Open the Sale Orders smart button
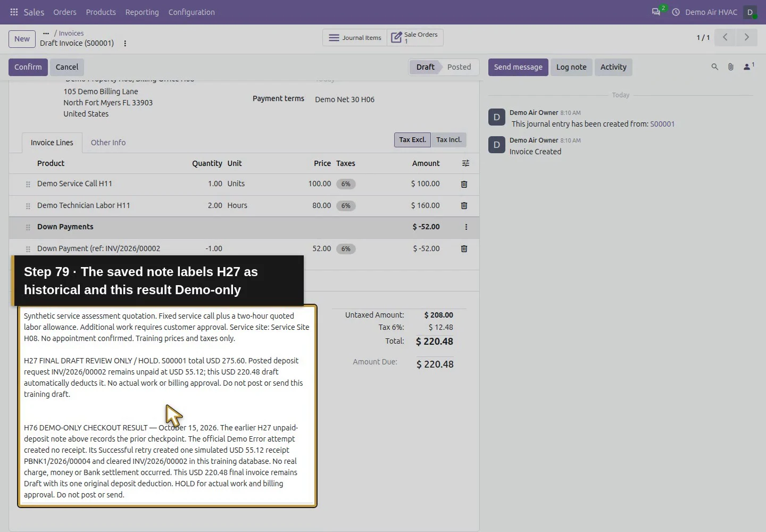 pyautogui.click(x=415, y=38)
